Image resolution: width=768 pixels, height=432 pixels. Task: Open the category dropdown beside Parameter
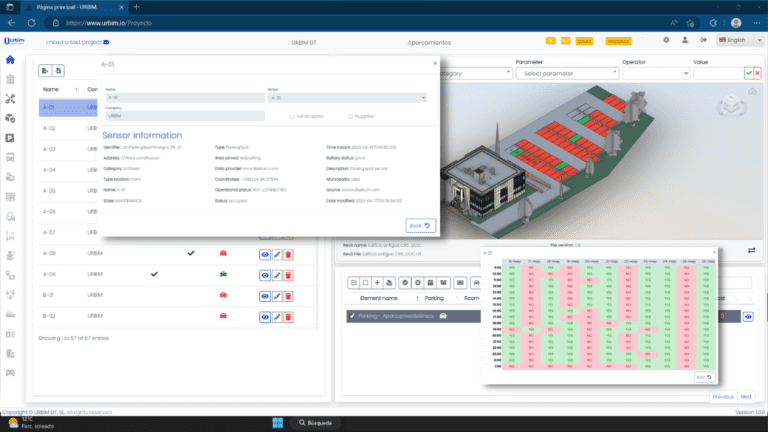[475, 73]
